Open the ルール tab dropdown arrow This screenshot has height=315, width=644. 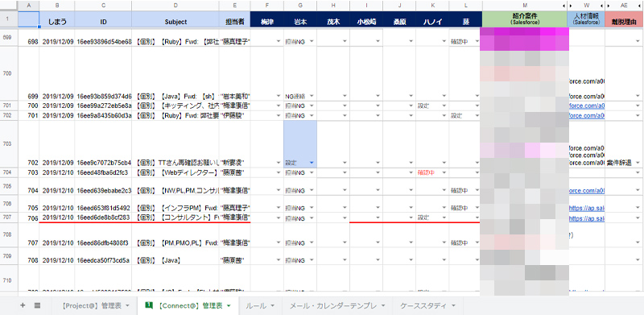[x=273, y=306]
